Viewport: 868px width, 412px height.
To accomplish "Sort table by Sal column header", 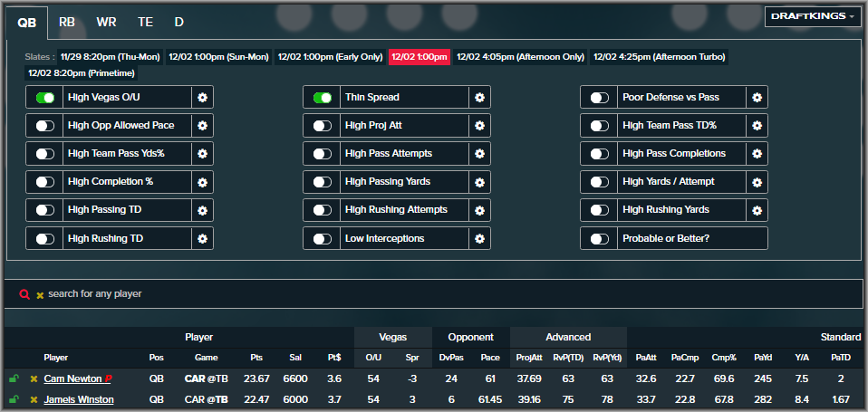I will pos(295,358).
